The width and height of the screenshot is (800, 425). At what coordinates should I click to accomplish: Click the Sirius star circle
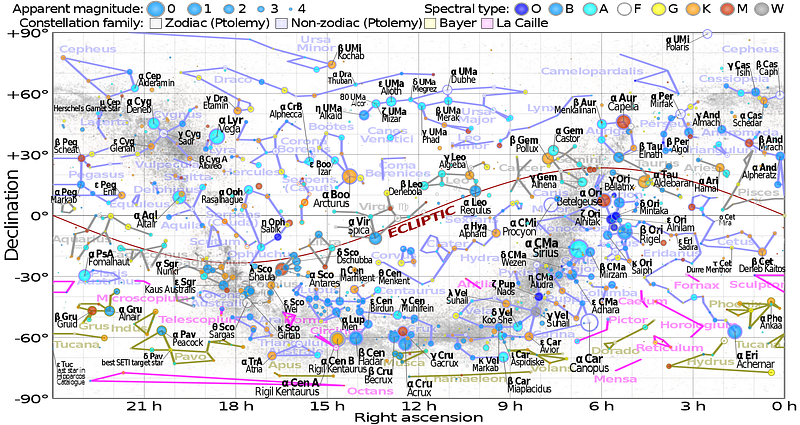click(579, 249)
